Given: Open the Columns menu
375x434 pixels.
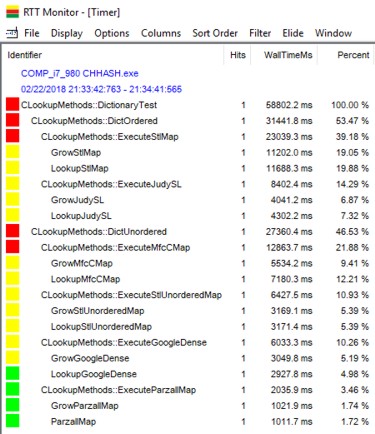Looking at the screenshot, I should click(x=161, y=33).
